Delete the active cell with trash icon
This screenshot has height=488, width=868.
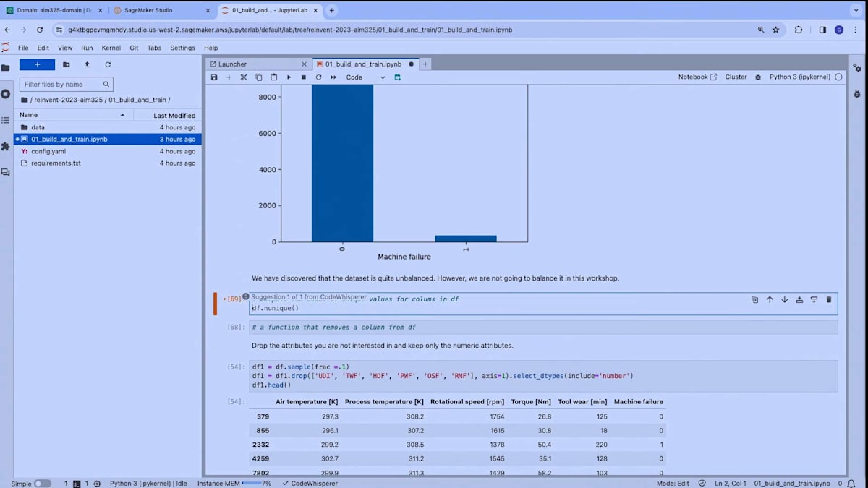coord(829,299)
